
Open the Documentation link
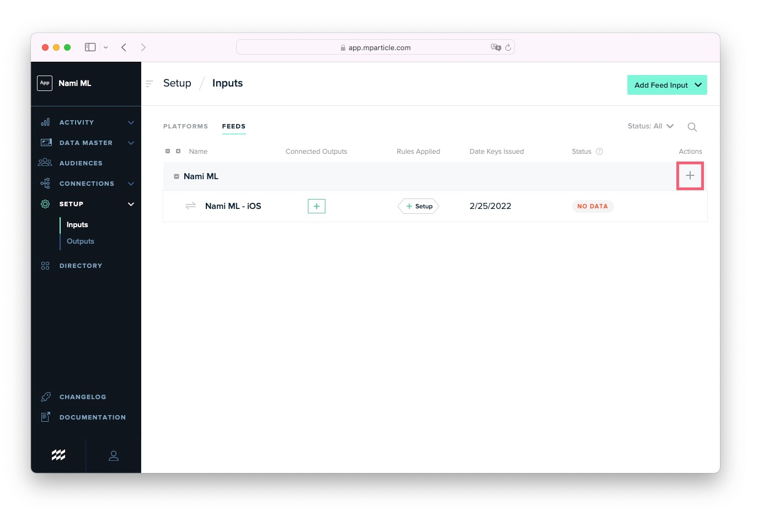tap(93, 417)
